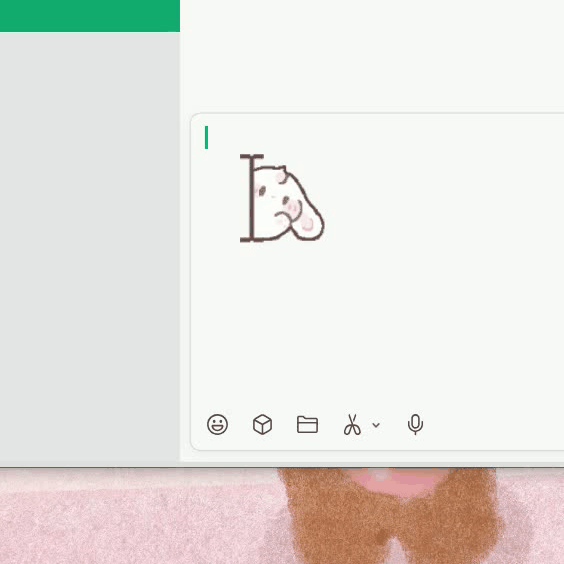
Task: Click the pink desktop wallpaper background
Action: [137, 516]
